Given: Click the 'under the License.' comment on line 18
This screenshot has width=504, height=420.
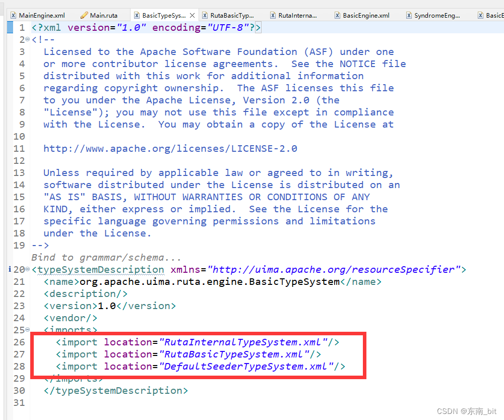Looking at the screenshot, I should [97, 233].
